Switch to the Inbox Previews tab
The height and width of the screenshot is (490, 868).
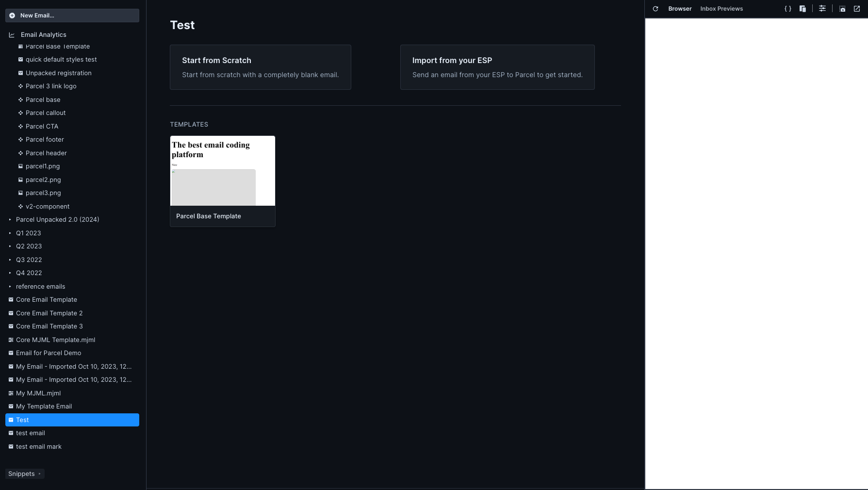(721, 9)
